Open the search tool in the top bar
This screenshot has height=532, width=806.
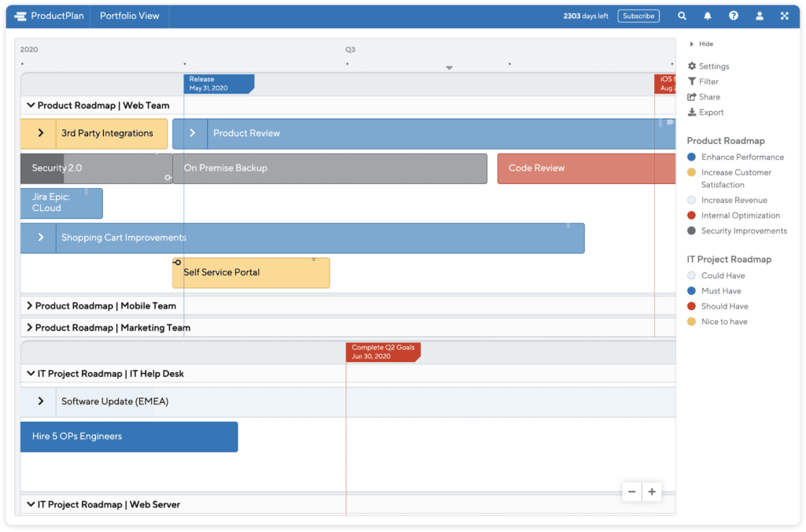(x=682, y=15)
